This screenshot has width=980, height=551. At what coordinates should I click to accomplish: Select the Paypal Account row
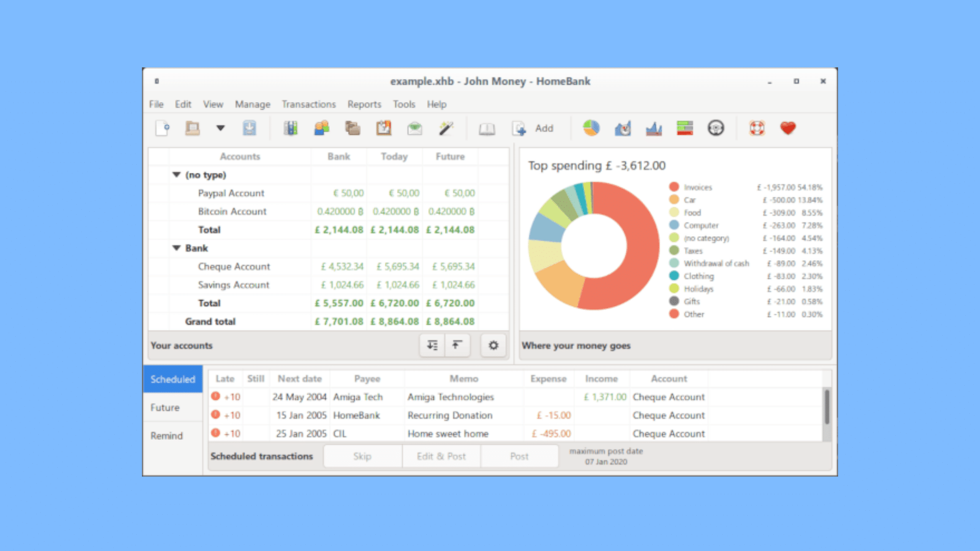[329, 193]
